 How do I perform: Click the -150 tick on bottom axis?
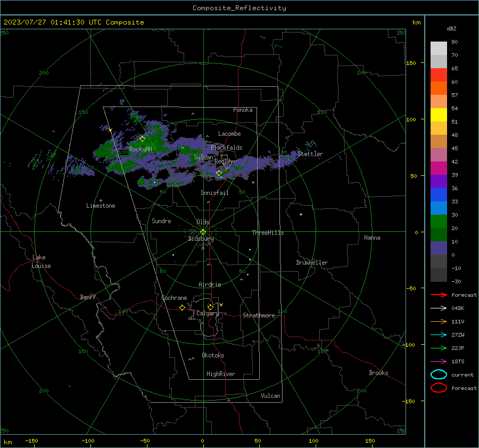pos(31,441)
